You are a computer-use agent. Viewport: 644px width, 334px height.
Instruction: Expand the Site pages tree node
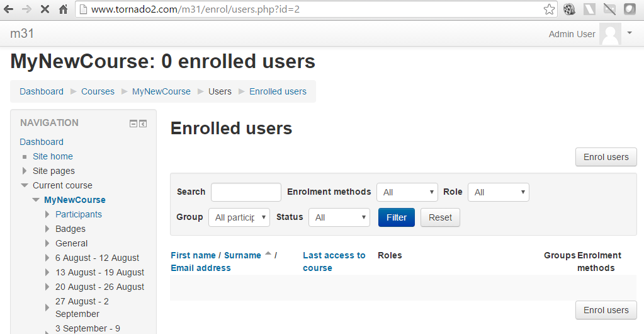tap(24, 171)
